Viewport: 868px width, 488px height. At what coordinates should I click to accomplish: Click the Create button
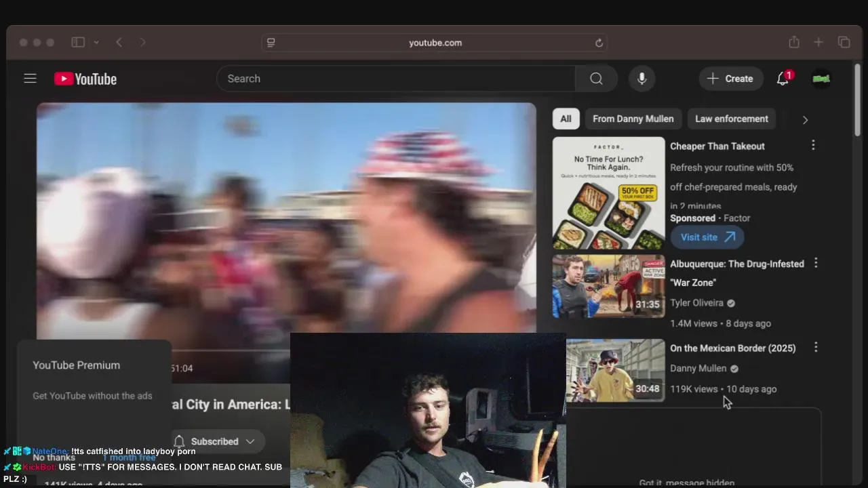coord(730,79)
